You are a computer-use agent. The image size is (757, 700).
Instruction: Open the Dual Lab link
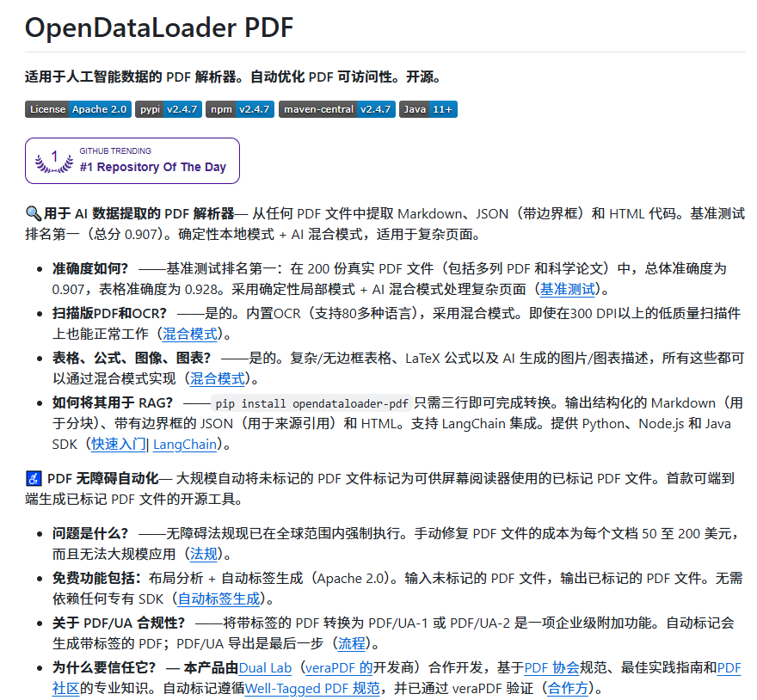pyautogui.click(x=265, y=668)
